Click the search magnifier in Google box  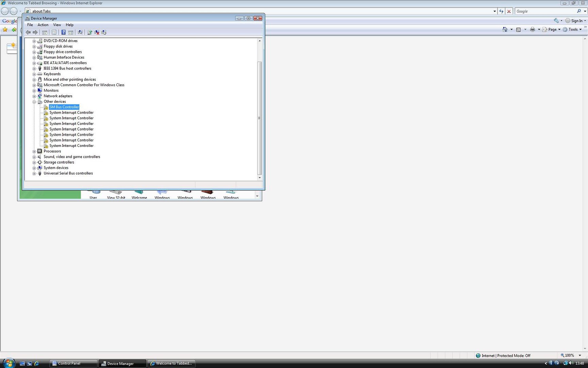(x=579, y=11)
